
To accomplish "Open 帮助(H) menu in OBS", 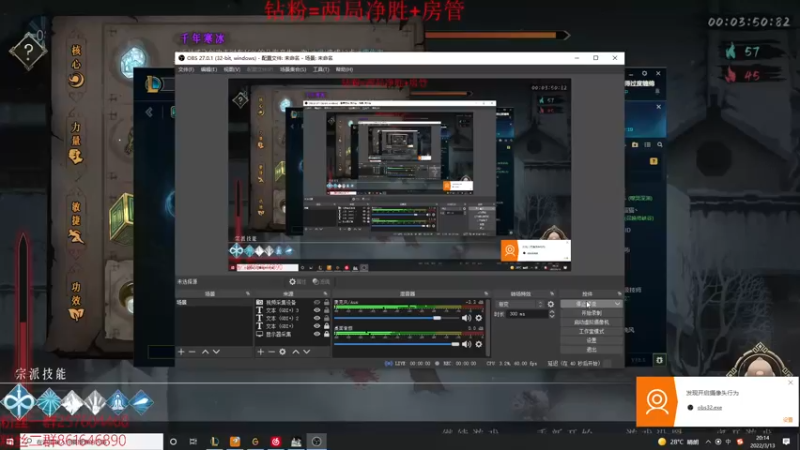I will 344,69.
